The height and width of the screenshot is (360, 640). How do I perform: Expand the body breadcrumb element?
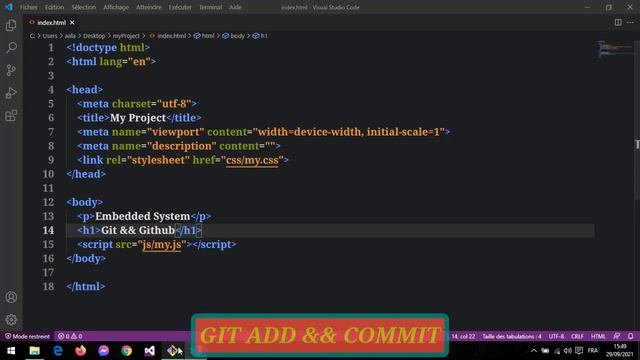(x=233, y=36)
